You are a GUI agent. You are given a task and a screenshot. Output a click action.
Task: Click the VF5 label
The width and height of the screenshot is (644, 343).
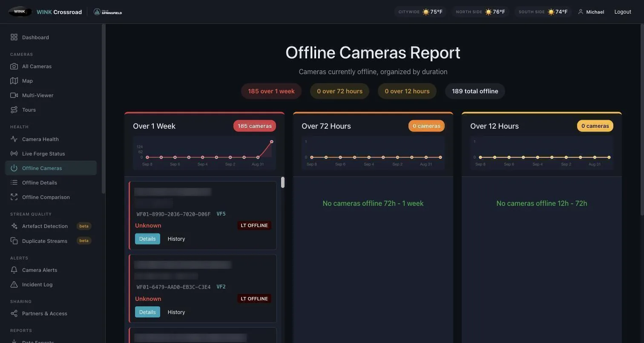221,214
